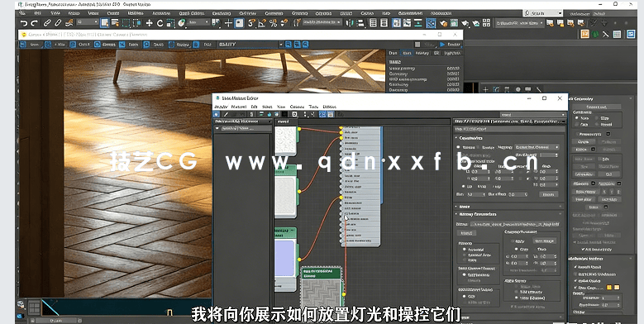Open Render Setup teapot icon

[x=444, y=23]
